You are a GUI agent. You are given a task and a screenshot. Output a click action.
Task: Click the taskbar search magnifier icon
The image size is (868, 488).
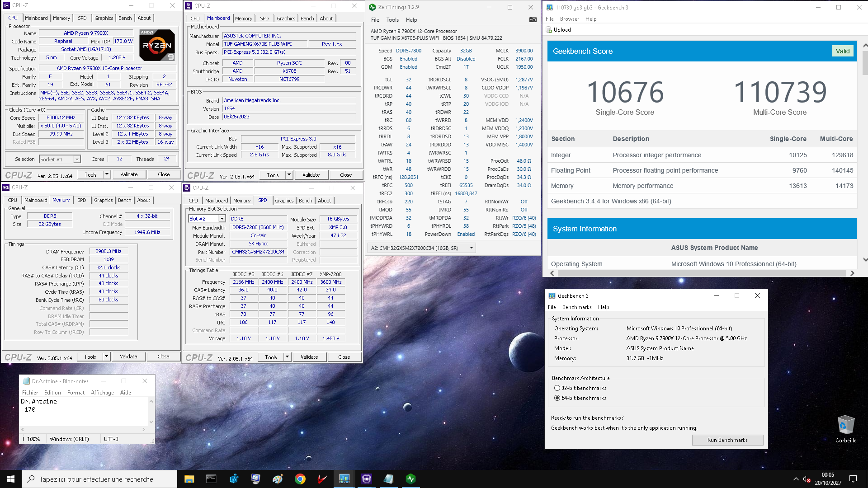[x=31, y=479]
